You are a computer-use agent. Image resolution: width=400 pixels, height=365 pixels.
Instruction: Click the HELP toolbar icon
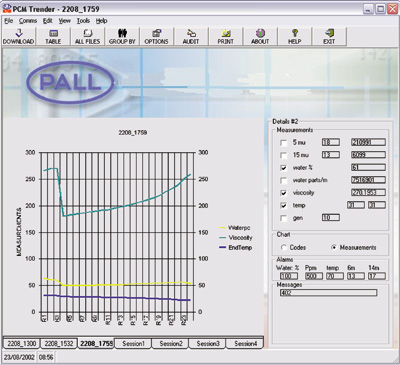[x=295, y=36]
